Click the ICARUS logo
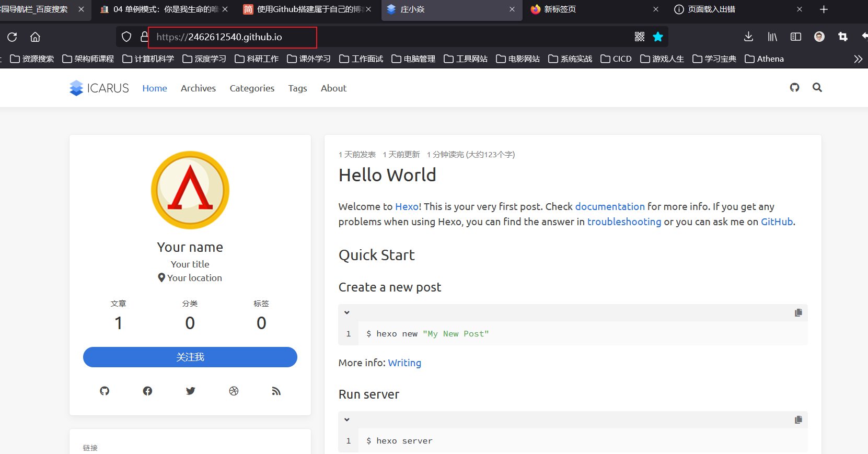The height and width of the screenshot is (454, 868). (99, 88)
